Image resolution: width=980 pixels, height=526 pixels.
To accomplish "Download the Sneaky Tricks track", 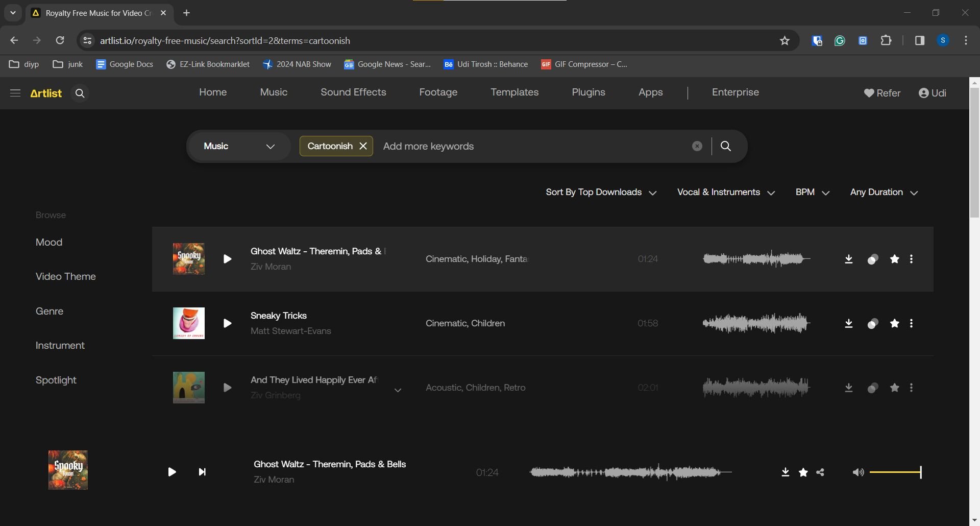I will (x=849, y=324).
